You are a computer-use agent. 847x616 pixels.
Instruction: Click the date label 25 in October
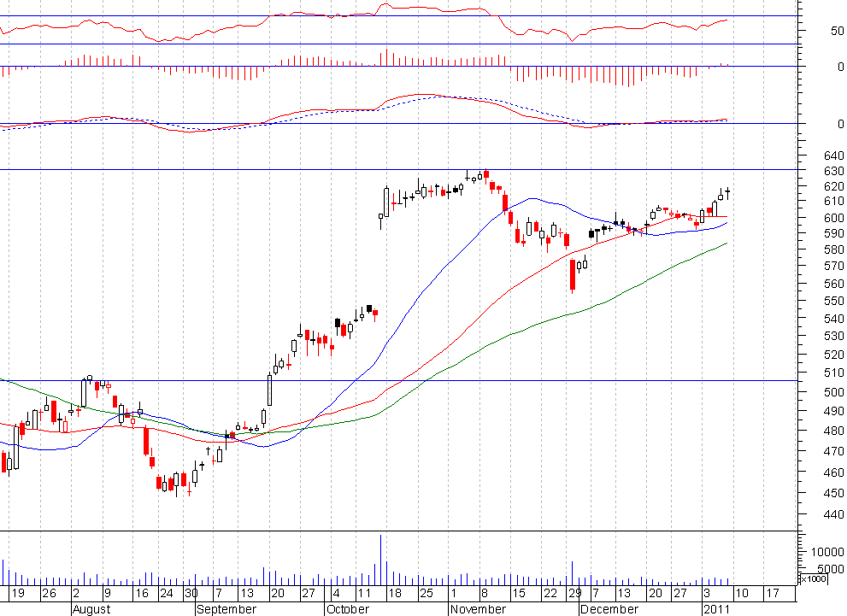(426, 593)
